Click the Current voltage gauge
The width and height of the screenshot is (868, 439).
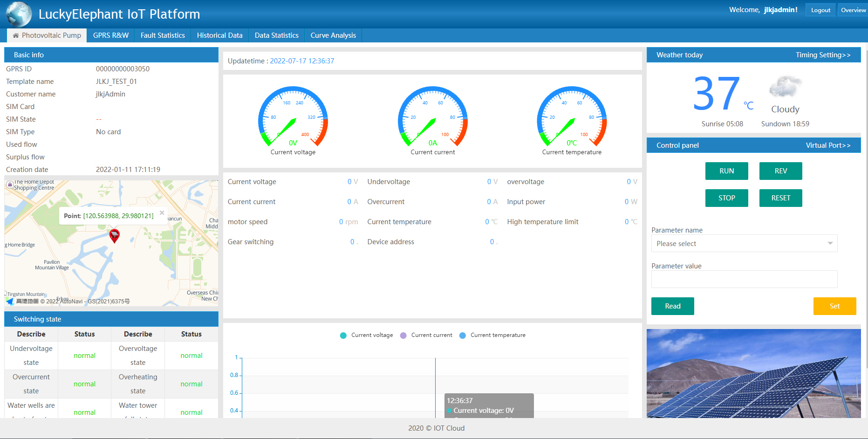(x=293, y=117)
